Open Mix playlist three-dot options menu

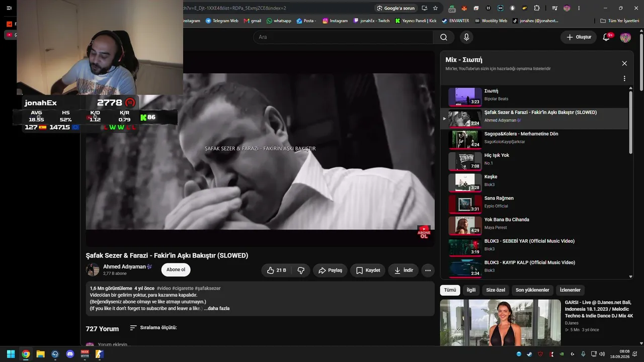coord(624,78)
